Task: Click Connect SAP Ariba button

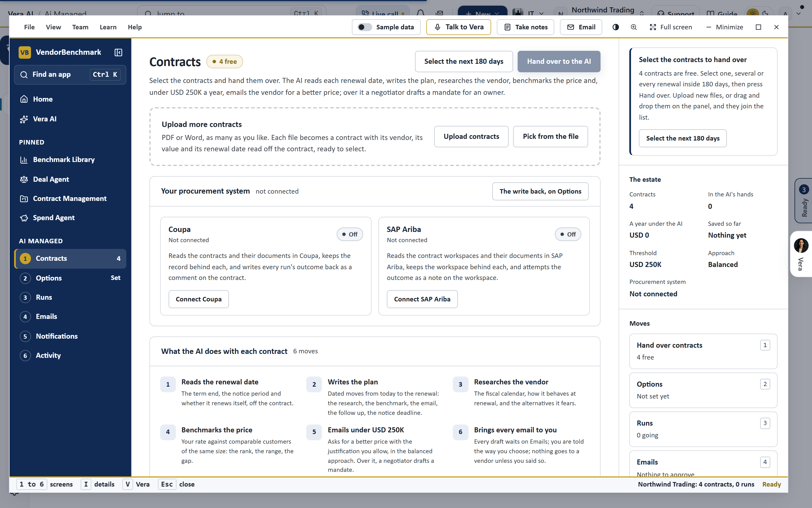Action: click(422, 299)
